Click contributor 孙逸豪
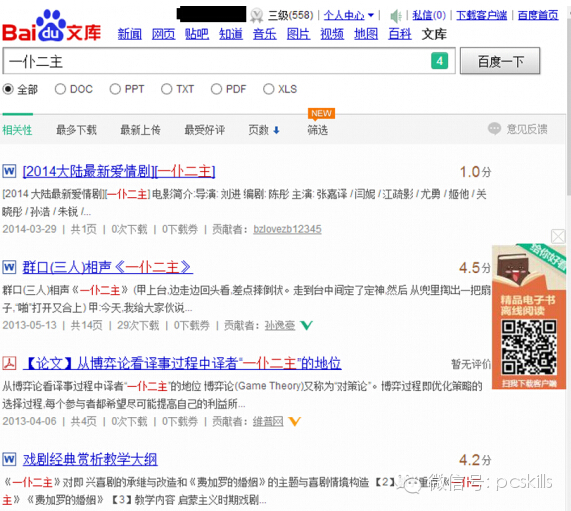571x511 pixels. point(280,325)
